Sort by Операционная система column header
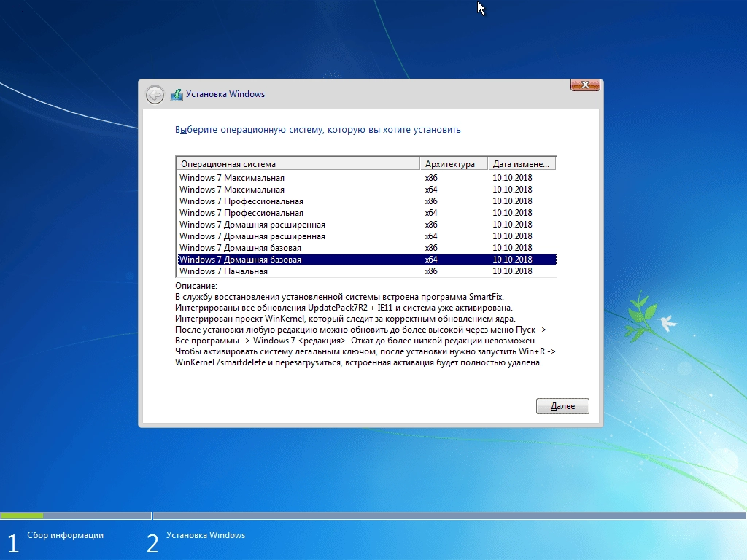 298,164
